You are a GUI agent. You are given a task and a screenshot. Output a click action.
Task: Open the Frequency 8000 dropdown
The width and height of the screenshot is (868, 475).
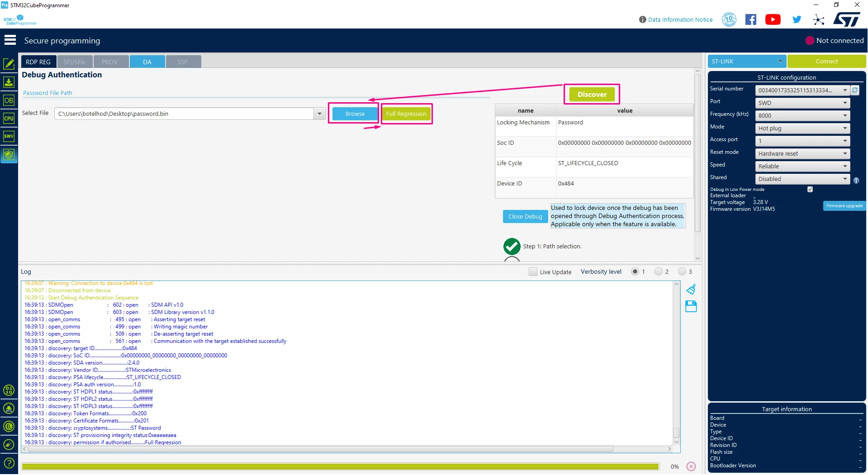click(802, 115)
